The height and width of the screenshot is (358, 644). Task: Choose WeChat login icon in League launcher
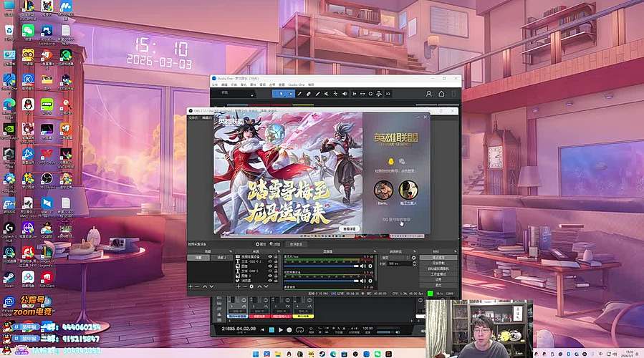[x=402, y=162]
